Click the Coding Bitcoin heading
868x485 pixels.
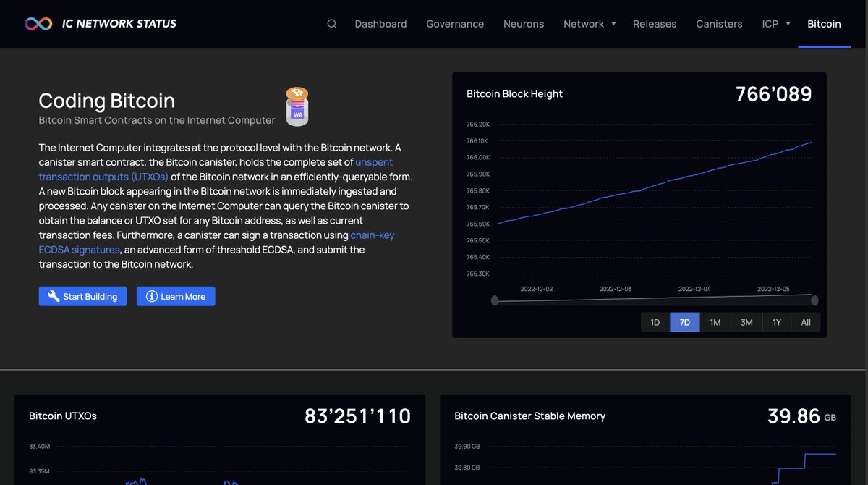click(x=107, y=101)
